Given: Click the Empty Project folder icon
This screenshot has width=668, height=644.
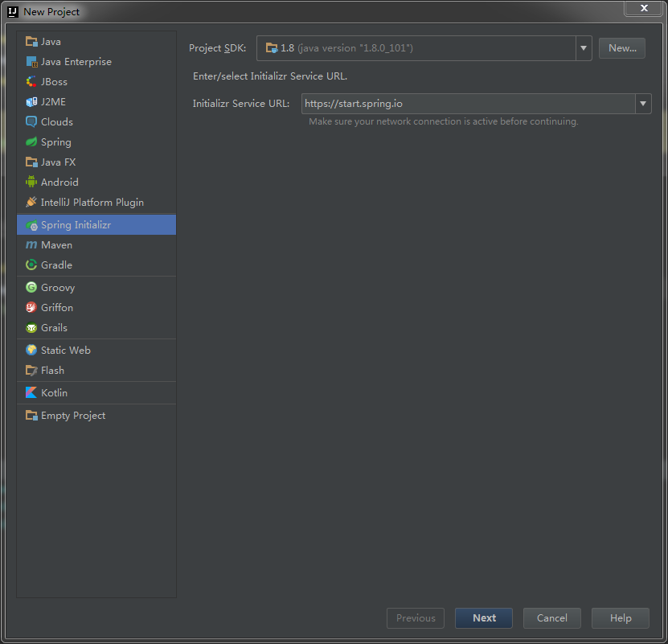Looking at the screenshot, I should pos(31,415).
